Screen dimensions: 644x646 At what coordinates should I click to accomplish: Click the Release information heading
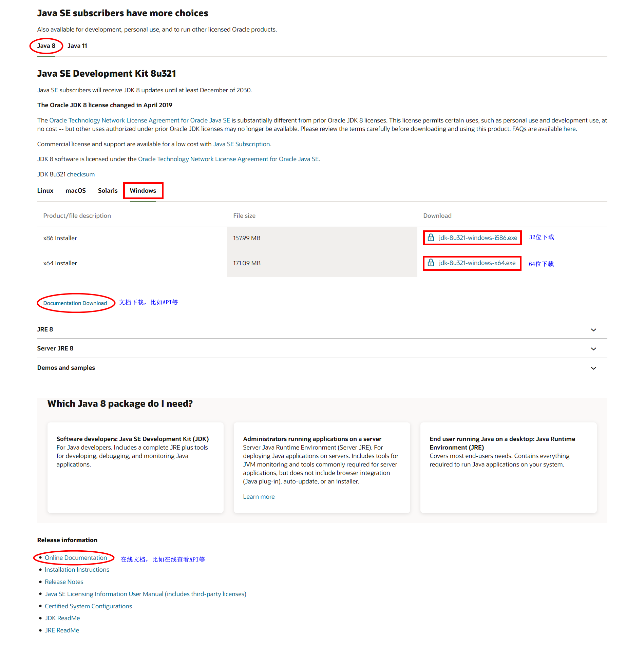[67, 540]
